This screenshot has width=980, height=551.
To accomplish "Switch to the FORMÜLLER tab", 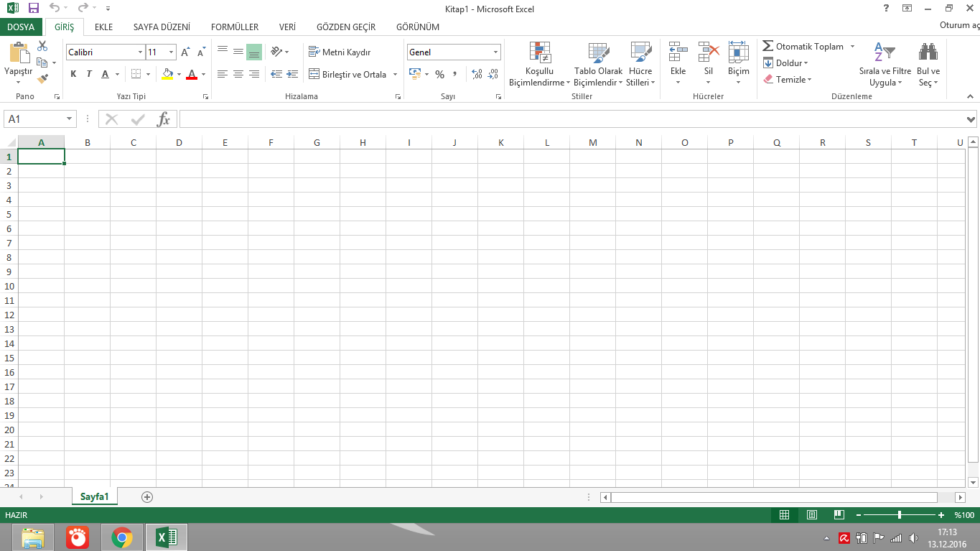I will [235, 27].
